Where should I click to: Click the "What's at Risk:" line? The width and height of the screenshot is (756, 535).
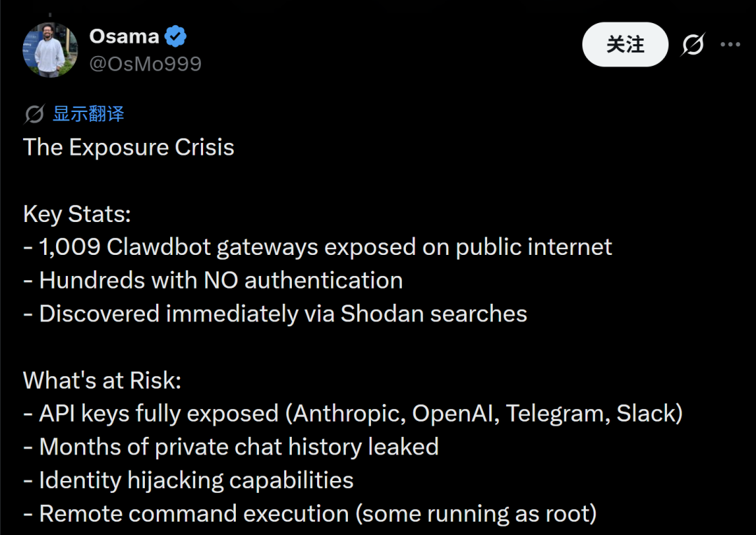(102, 380)
